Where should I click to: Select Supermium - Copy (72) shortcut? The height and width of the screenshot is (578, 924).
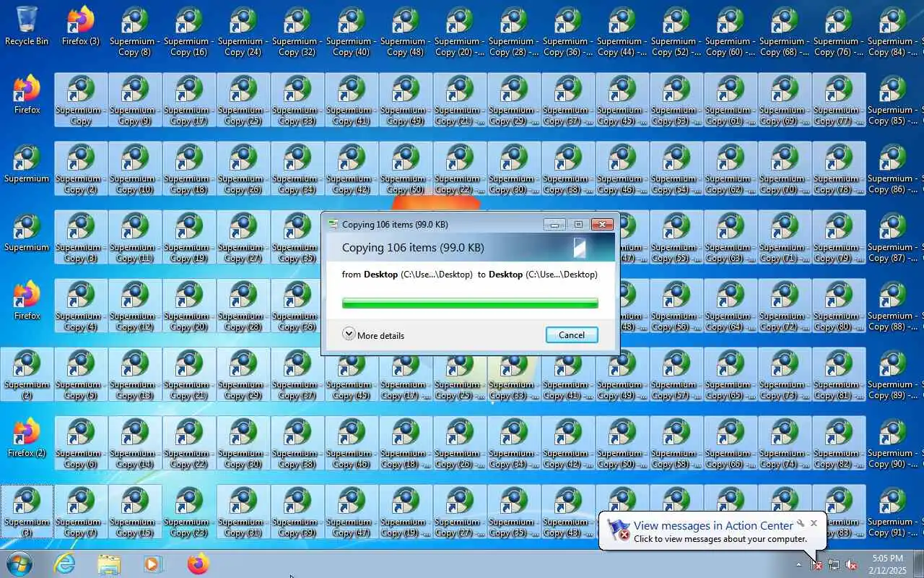click(x=785, y=306)
